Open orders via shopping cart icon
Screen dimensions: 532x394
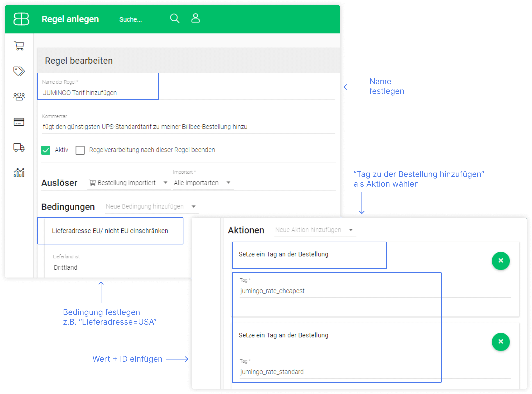19,46
